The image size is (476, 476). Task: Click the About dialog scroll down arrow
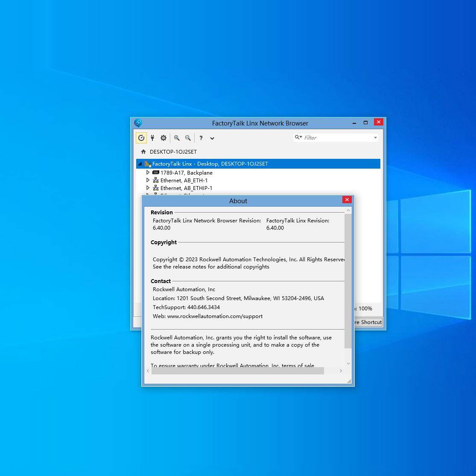coord(348,363)
